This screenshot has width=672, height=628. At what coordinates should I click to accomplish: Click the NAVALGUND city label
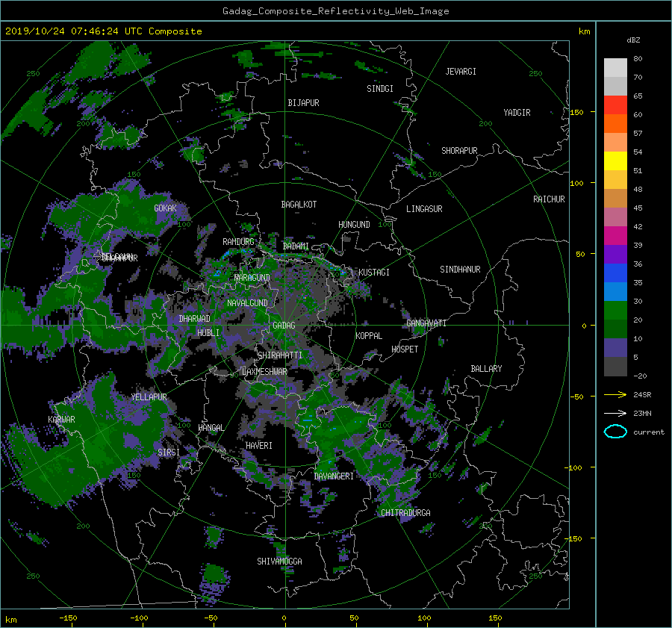247,303
